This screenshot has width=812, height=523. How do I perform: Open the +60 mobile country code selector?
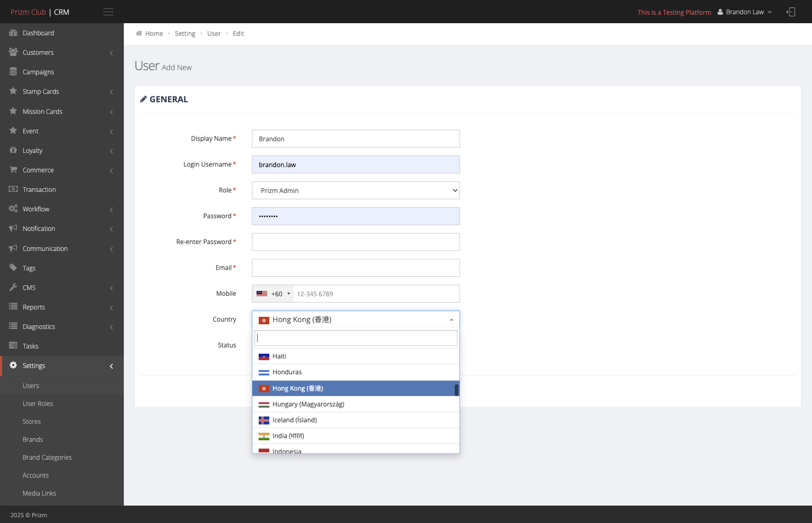click(273, 294)
